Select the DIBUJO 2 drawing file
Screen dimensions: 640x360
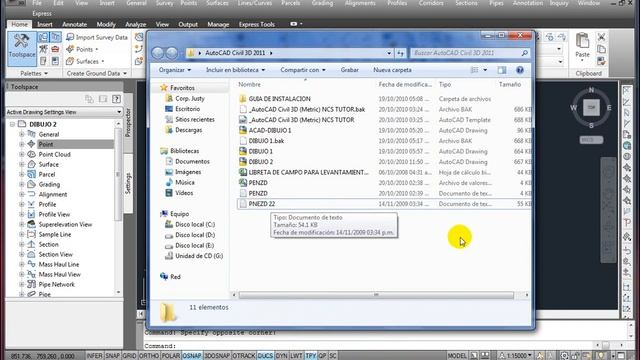click(261, 162)
